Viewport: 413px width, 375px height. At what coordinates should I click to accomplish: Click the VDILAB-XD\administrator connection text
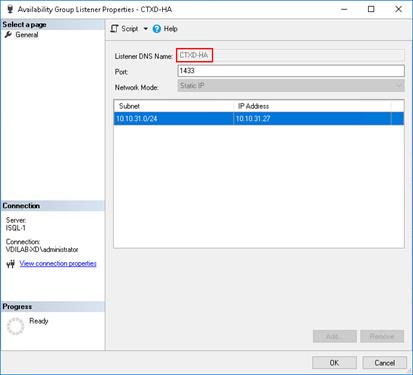tap(42, 249)
